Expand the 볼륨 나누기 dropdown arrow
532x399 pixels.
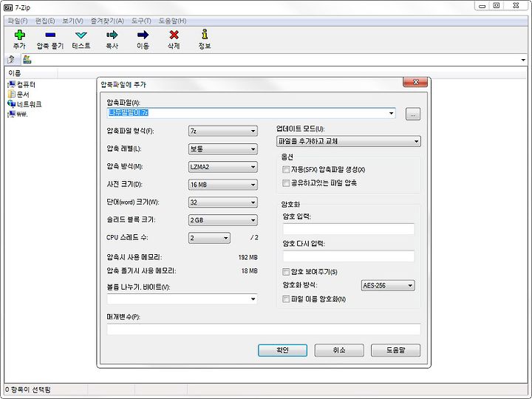253,299
